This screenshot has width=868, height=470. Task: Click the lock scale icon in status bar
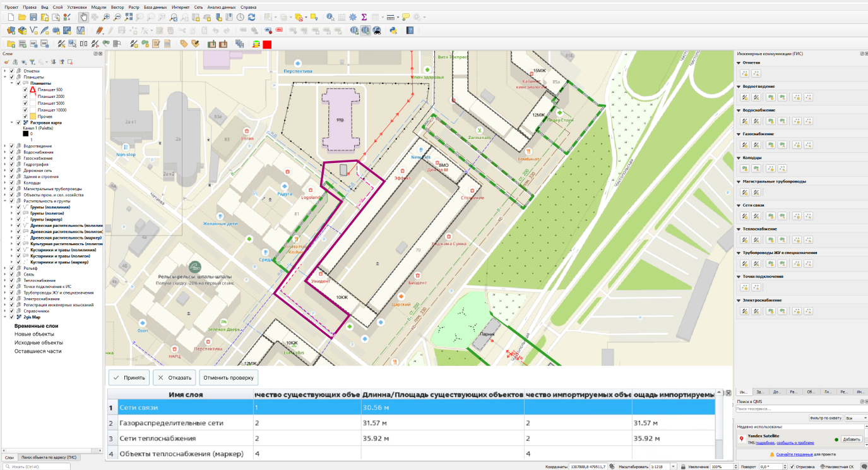pyautogui.click(x=682, y=466)
